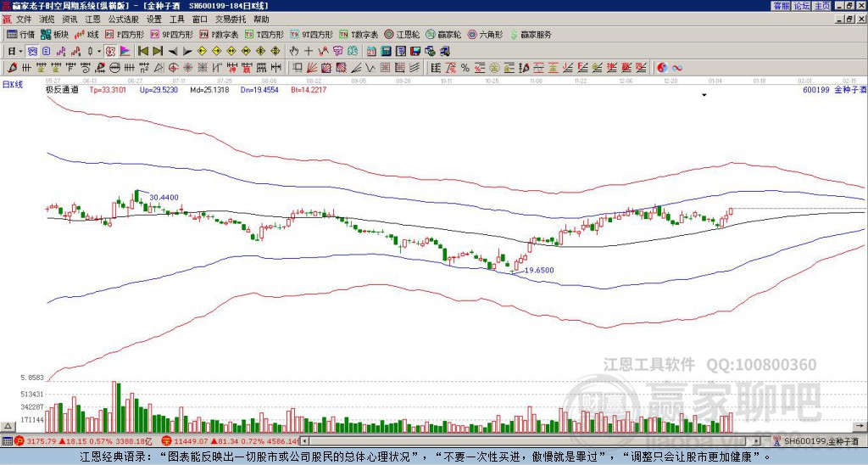Click the Gann fan rays icon
Screen dimensions: 868x465
(x=312, y=68)
